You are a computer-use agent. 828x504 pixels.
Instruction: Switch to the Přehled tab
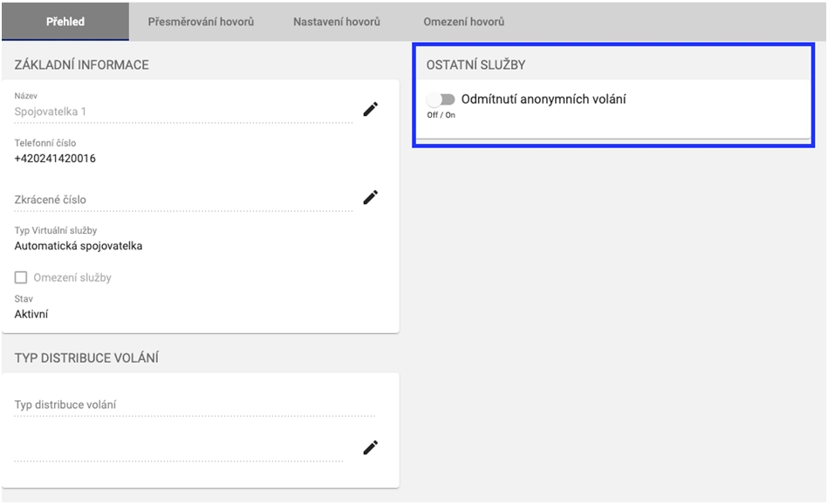[x=65, y=21]
